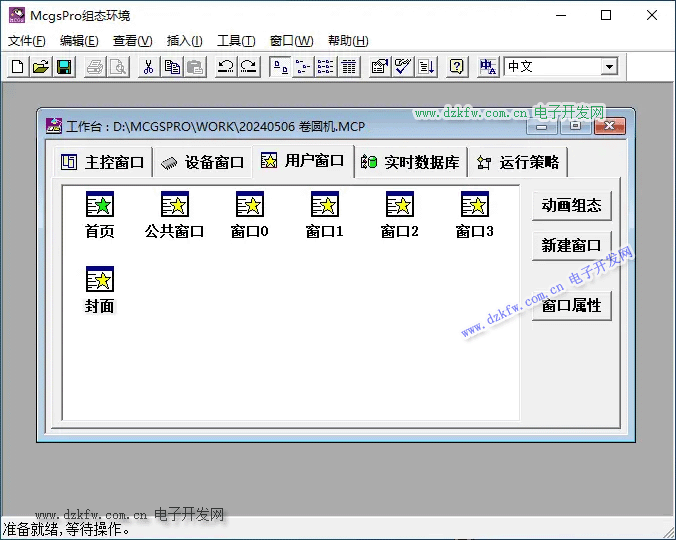The height and width of the screenshot is (540, 676).
Task: Click the Help question mark icon
Action: click(x=456, y=67)
